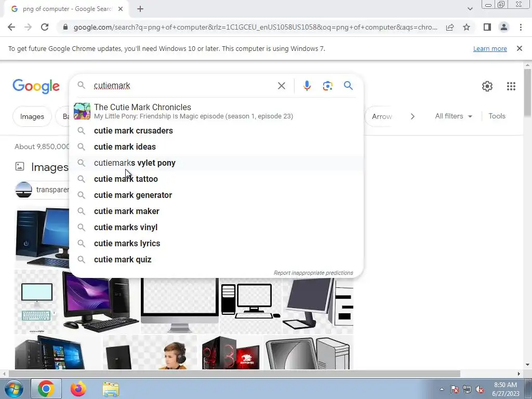The height and width of the screenshot is (399, 532).
Task: Open the blank monitor transparent thumbnail
Action: (x=180, y=305)
